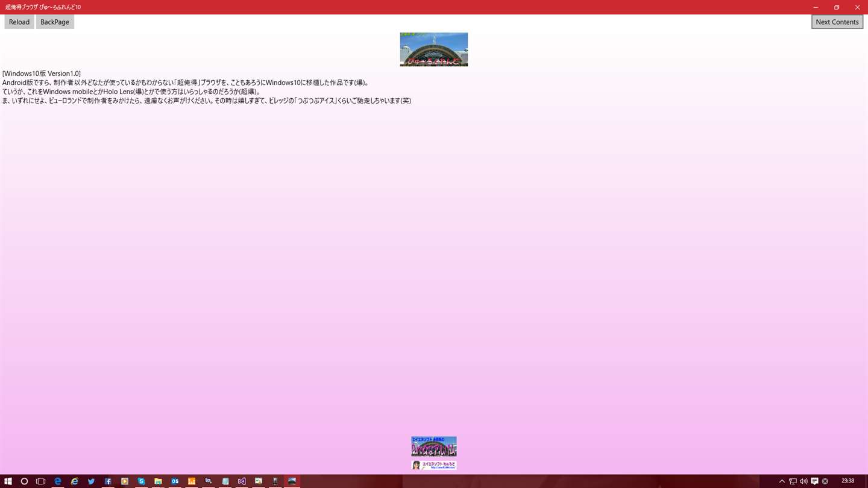Minimize the browser window
The height and width of the screenshot is (488, 868).
816,7
